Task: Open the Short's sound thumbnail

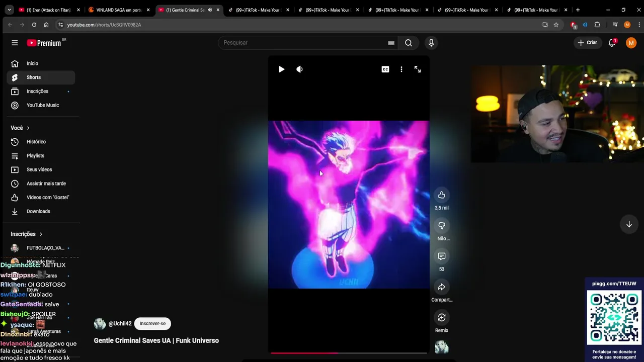Action: tap(442, 347)
